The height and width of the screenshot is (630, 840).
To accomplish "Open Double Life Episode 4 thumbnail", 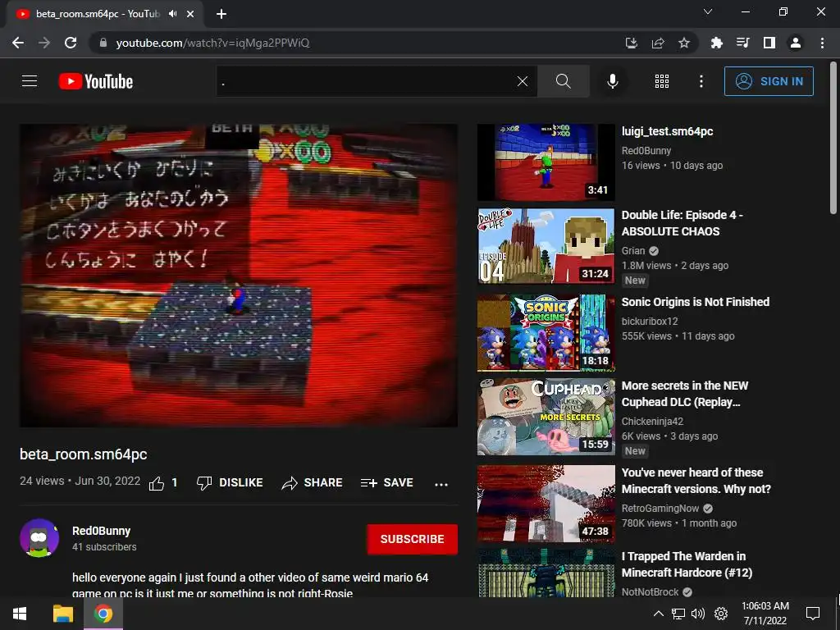I will click(546, 246).
